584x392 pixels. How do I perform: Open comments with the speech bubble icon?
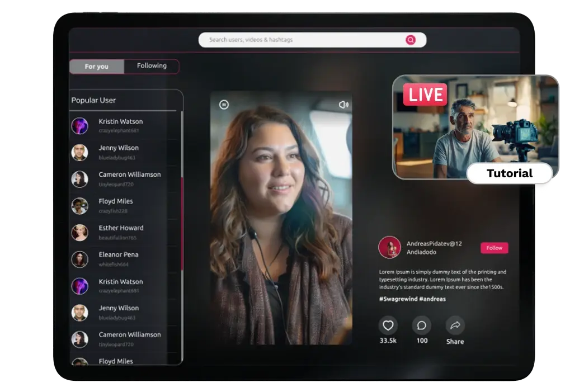click(422, 325)
